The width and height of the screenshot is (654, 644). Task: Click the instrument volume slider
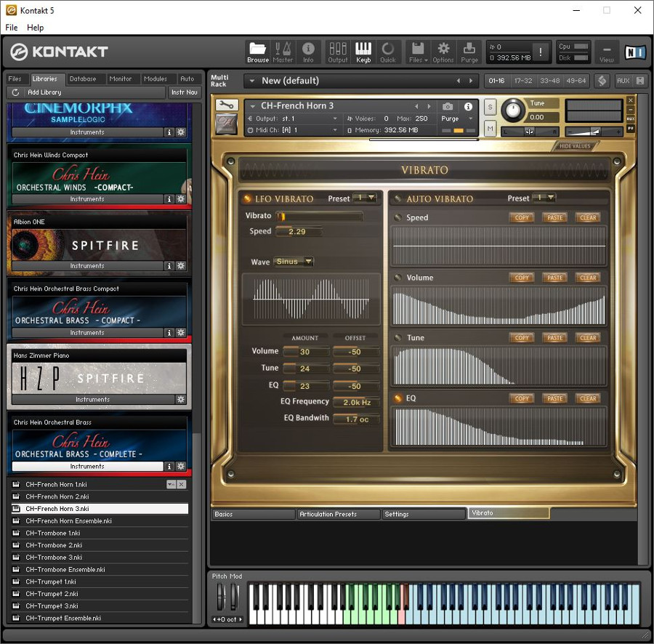594,132
